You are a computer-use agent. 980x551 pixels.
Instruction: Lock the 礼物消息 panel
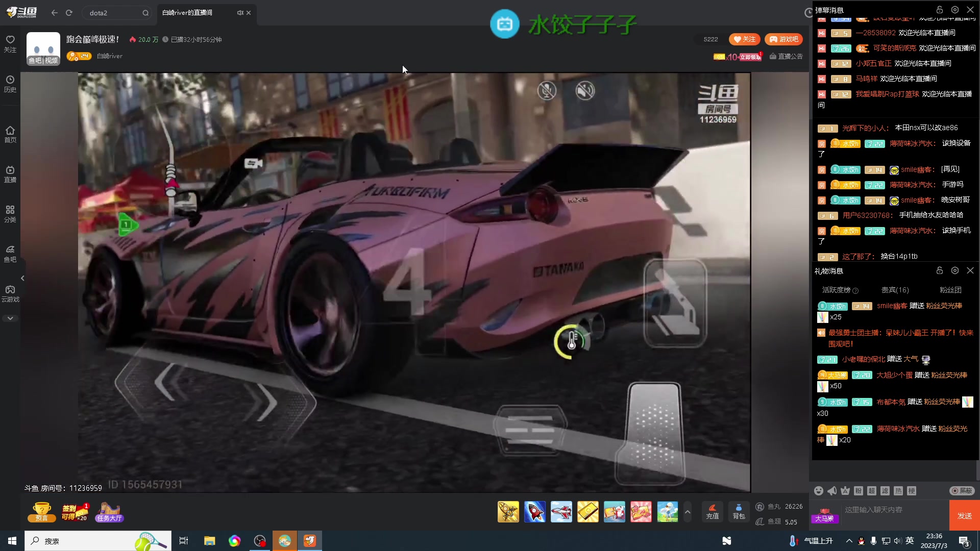939,270
